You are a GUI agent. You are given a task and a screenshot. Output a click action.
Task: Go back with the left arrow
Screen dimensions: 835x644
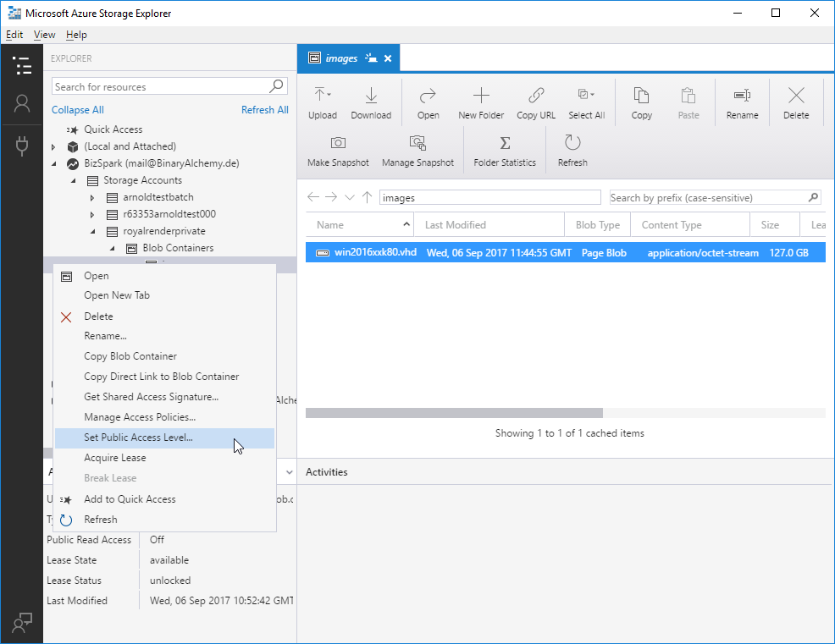(313, 197)
